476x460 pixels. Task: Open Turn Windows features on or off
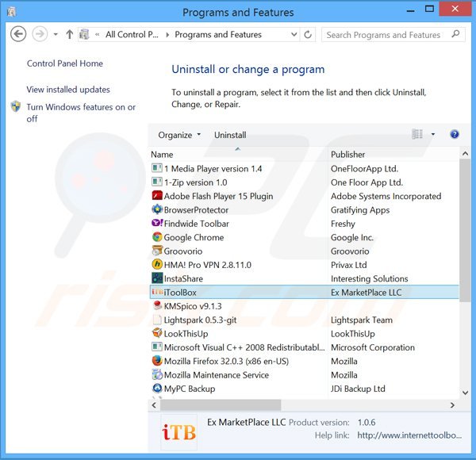coord(81,113)
